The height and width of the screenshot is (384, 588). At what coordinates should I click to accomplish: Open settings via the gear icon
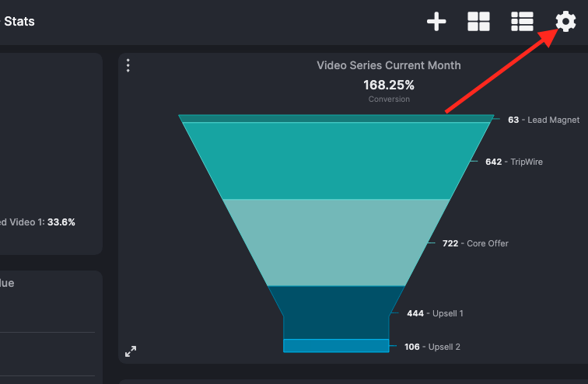pyautogui.click(x=565, y=22)
